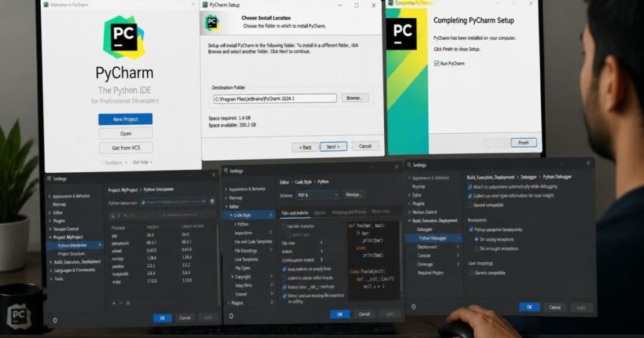The image size is (644, 338).
Task: Open the Scheme PEP 8 dropdown
Action: (318, 195)
